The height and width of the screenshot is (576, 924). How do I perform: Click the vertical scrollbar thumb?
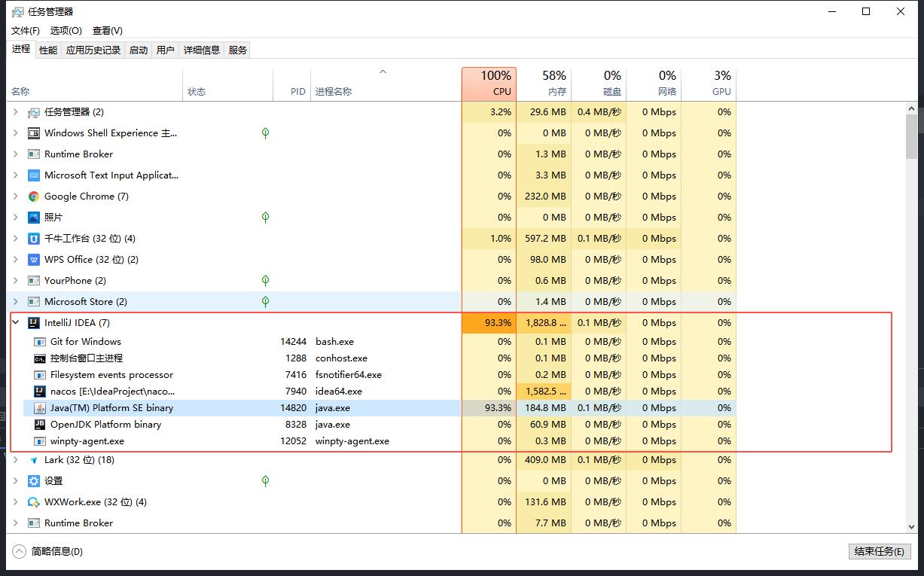[911, 137]
